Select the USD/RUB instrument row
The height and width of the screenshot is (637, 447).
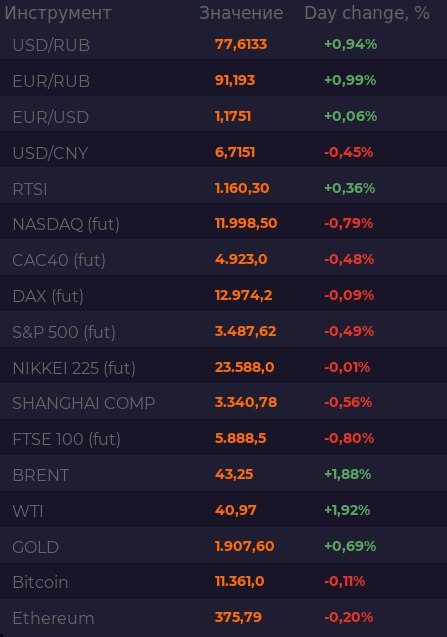pos(224,44)
